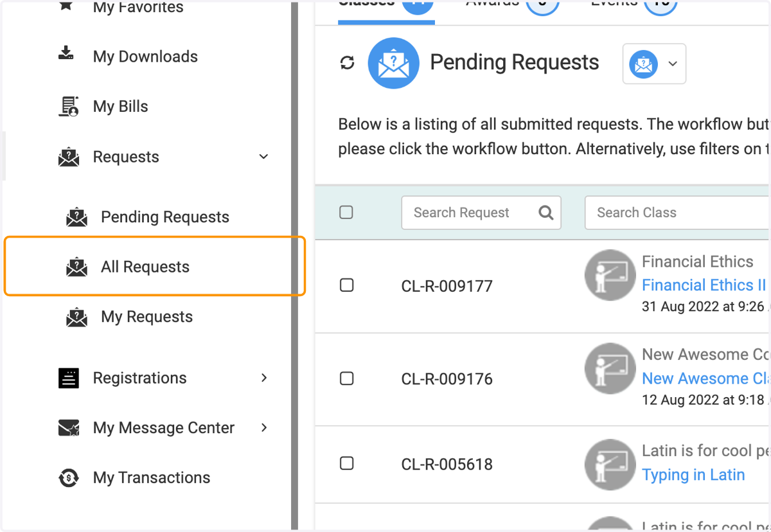Collapse the Requests menu chevron

pos(263,157)
